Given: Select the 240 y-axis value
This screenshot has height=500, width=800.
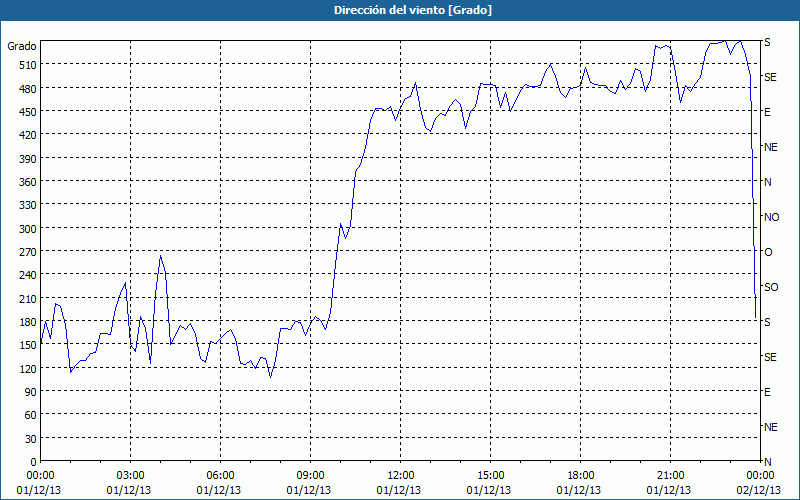Looking at the screenshot, I should (x=28, y=276).
